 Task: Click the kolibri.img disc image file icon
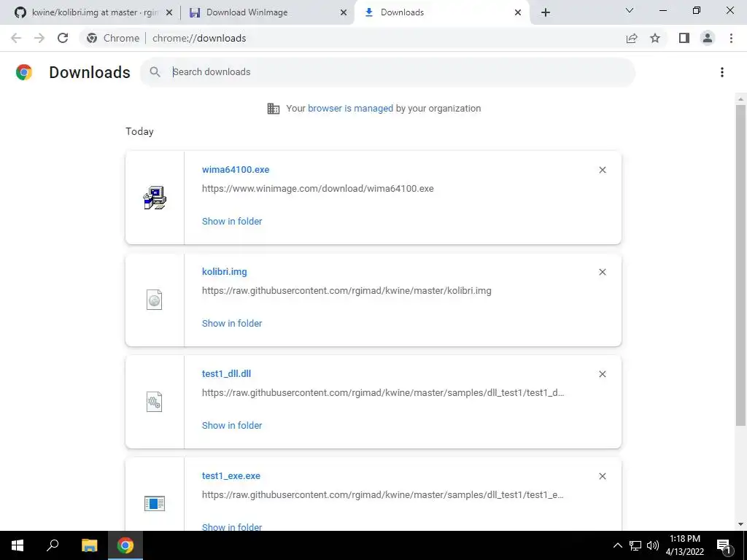(x=155, y=300)
